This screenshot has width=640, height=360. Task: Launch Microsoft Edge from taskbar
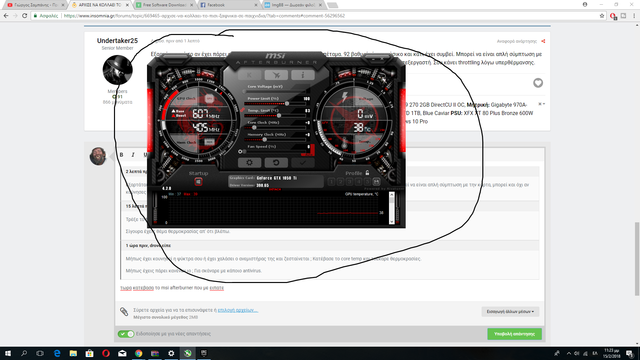[57, 353]
